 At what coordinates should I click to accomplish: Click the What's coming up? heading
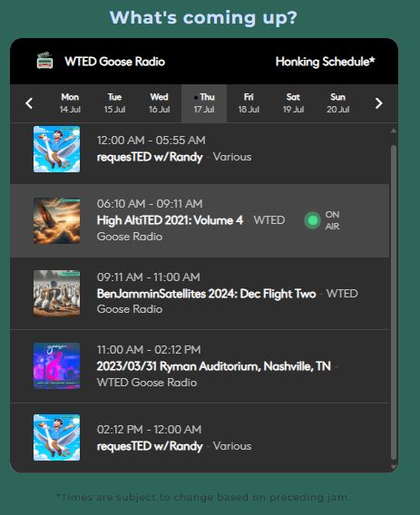[203, 17]
